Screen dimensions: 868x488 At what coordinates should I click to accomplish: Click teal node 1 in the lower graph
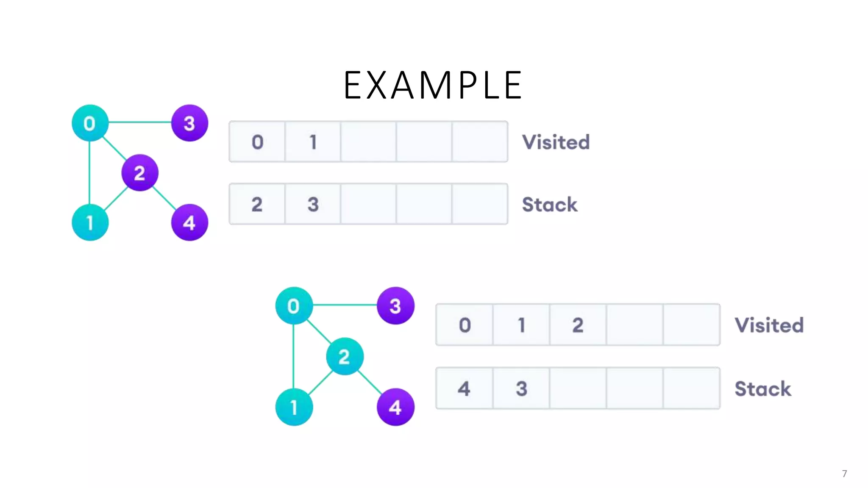pyautogui.click(x=294, y=407)
